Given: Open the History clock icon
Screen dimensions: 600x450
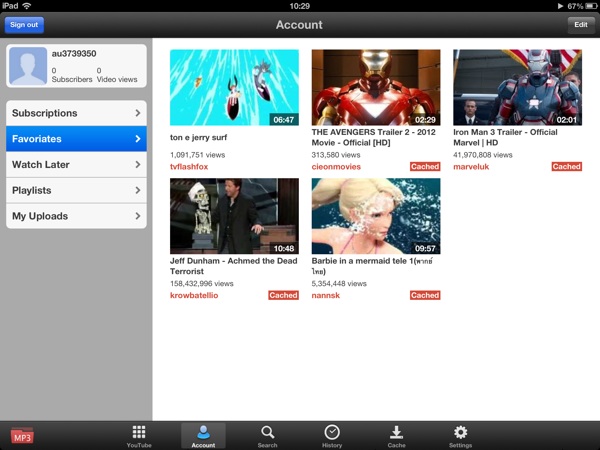Looking at the screenshot, I should point(332,432).
